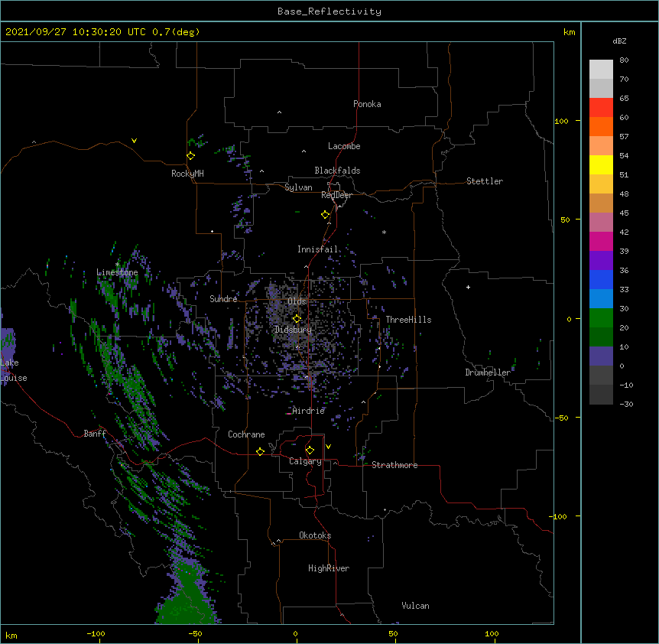Pick the light blue 30-33 dBZ legend swatch
This screenshot has height=644, width=659.
pyautogui.click(x=601, y=299)
